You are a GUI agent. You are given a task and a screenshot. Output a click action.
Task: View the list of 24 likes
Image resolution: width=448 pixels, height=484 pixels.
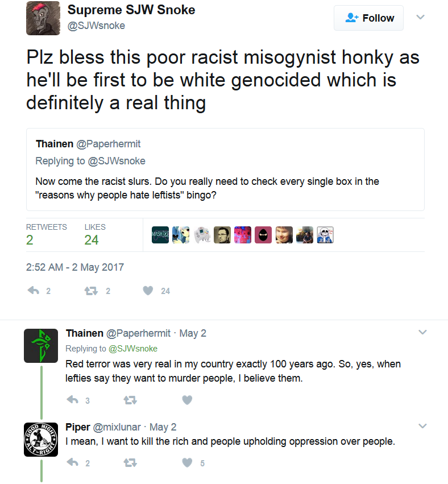point(95,234)
